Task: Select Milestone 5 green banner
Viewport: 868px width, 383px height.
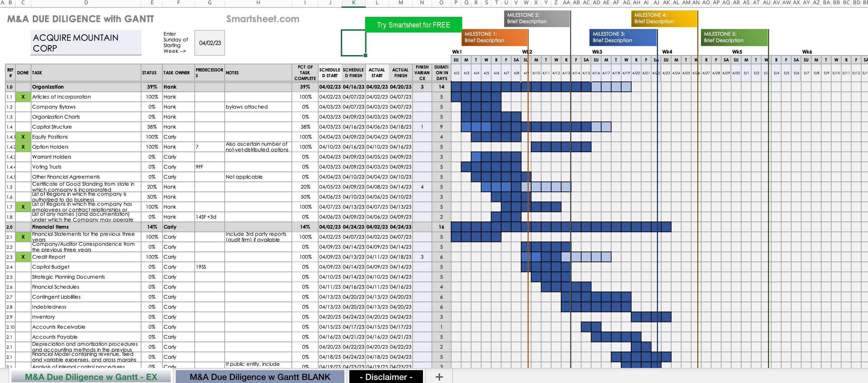Action: click(734, 37)
